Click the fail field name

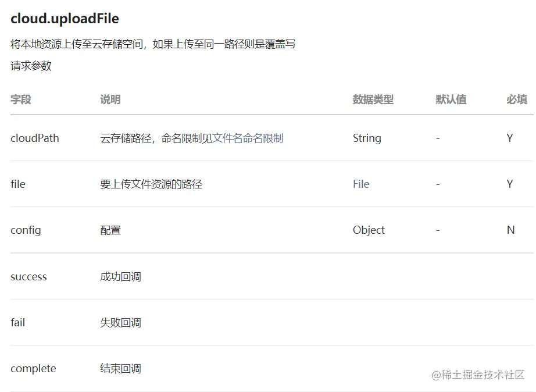[18, 322]
